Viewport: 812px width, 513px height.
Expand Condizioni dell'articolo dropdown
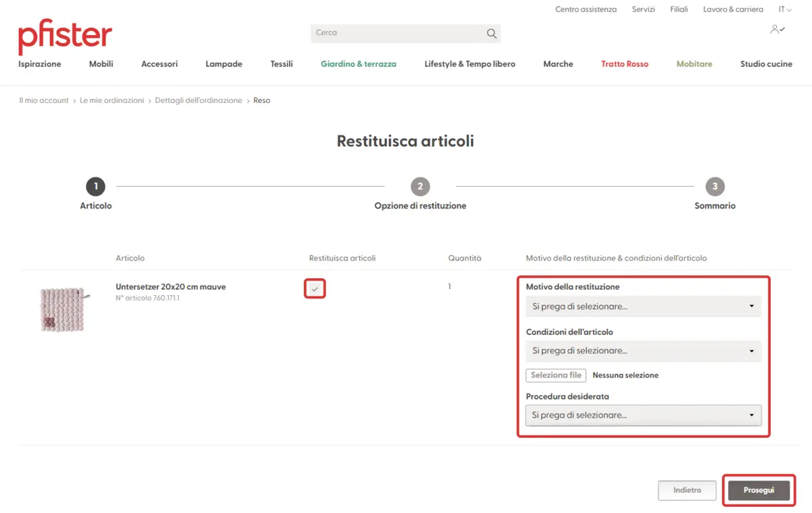[x=643, y=351]
